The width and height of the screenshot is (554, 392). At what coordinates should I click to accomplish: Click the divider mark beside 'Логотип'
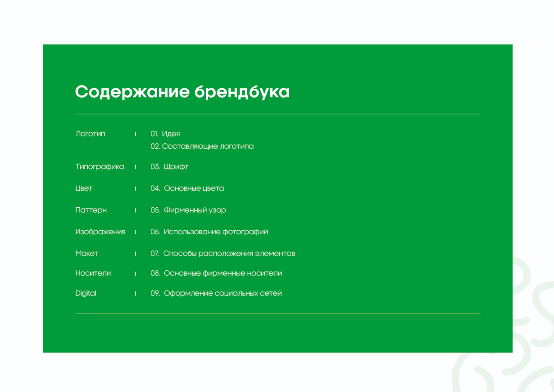135,134
